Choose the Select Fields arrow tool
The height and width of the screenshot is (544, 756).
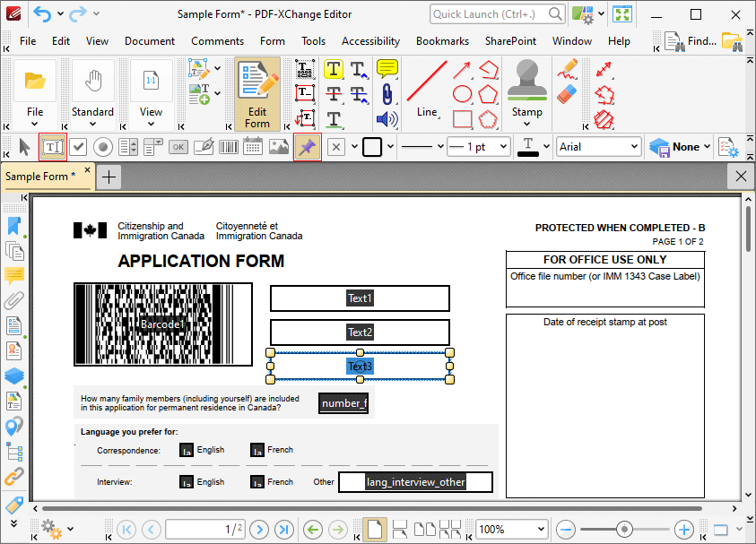click(x=24, y=147)
